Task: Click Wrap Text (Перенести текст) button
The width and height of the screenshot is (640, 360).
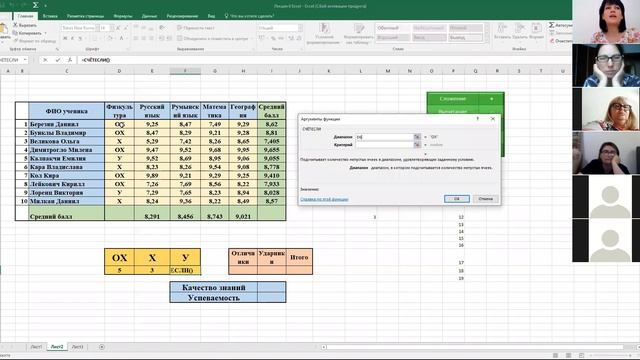Action: (x=196, y=28)
